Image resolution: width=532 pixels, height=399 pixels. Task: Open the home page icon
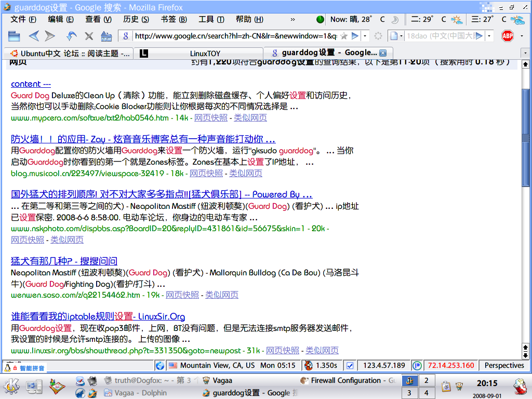[106, 36]
